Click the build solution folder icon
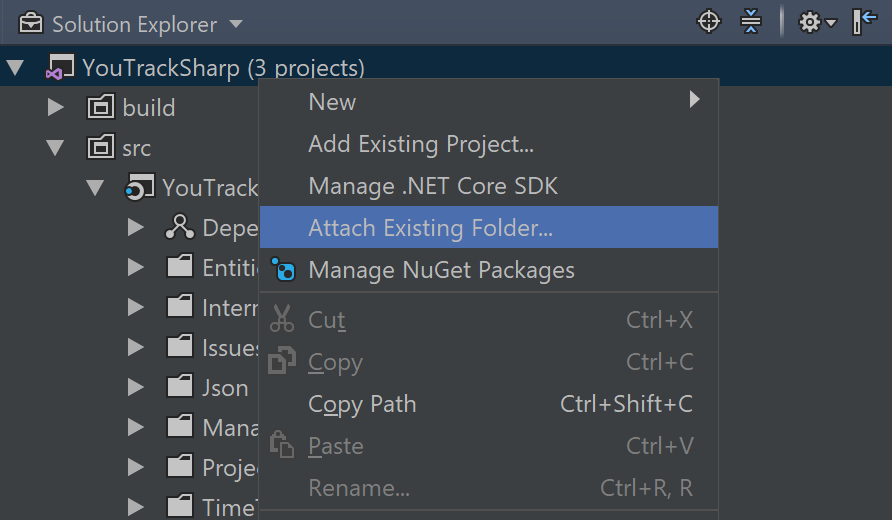 pyautogui.click(x=101, y=106)
